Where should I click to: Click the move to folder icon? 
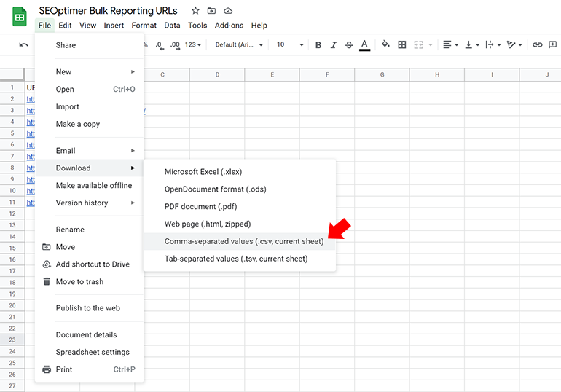(211, 11)
